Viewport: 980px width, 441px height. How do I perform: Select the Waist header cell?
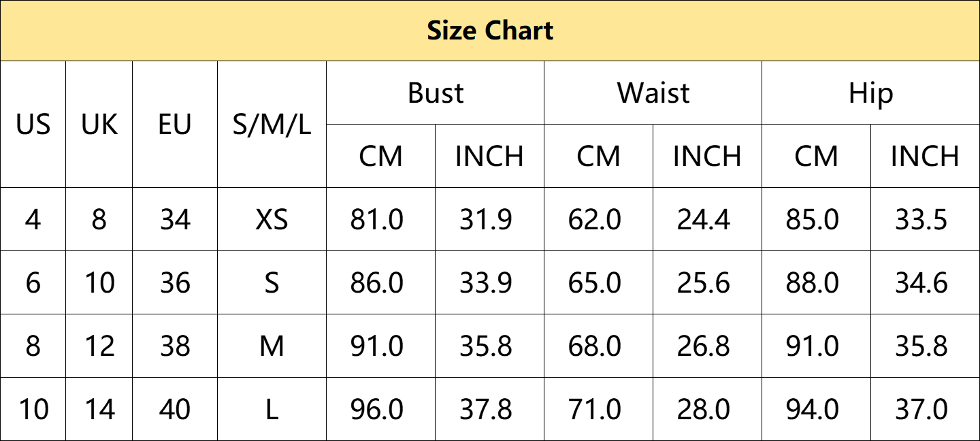coord(653,93)
